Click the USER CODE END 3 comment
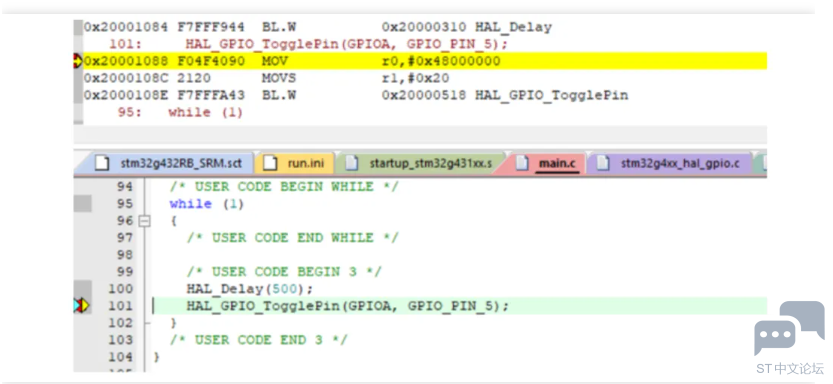This screenshot has width=833, height=384. 258,340
